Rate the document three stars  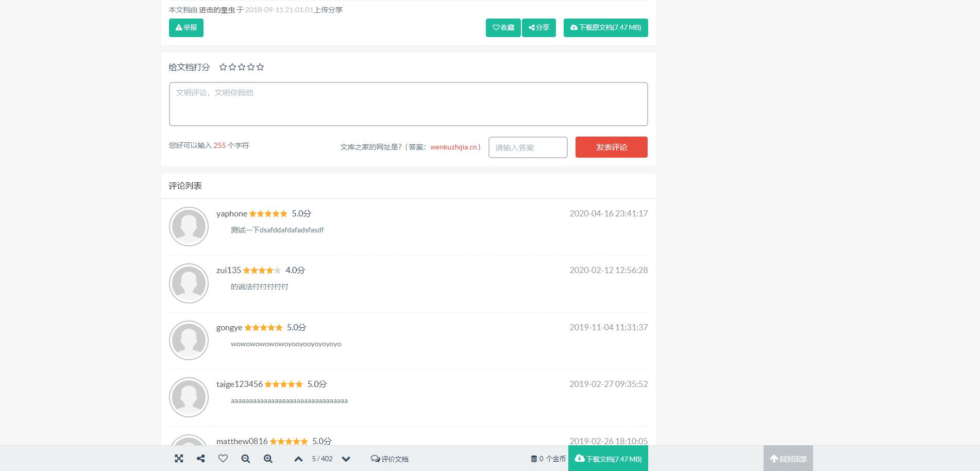point(242,67)
